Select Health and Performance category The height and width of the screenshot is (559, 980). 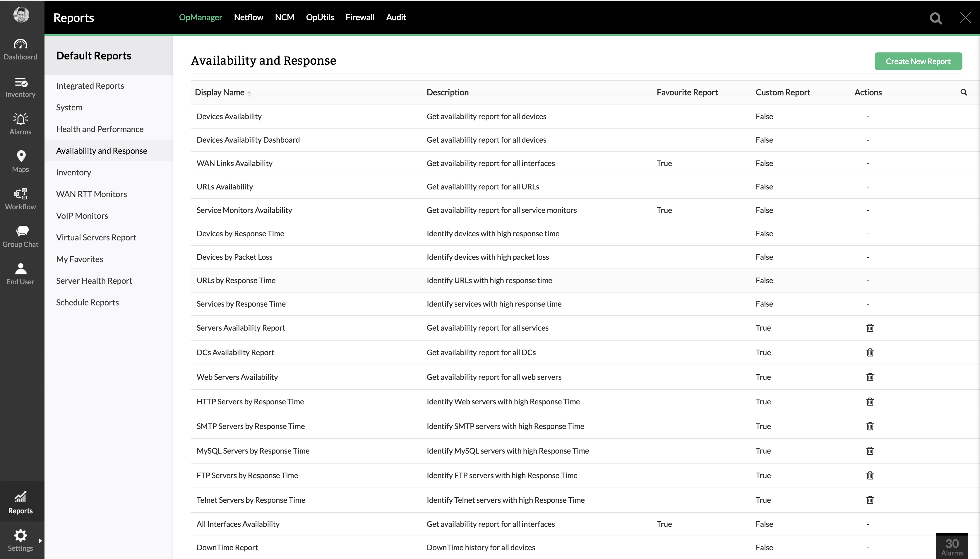[x=100, y=129]
